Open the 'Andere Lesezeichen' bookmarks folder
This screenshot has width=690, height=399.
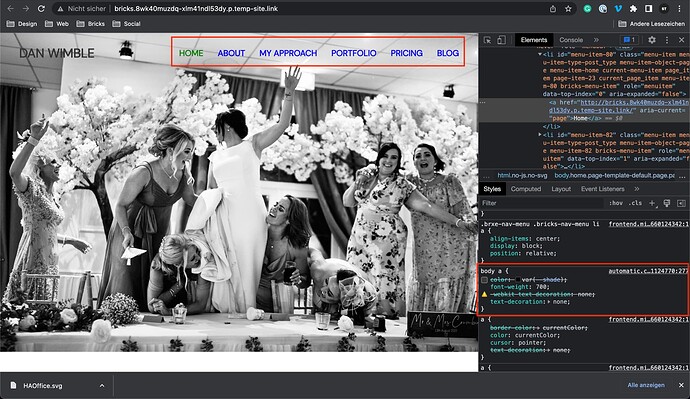coord(651,24)
